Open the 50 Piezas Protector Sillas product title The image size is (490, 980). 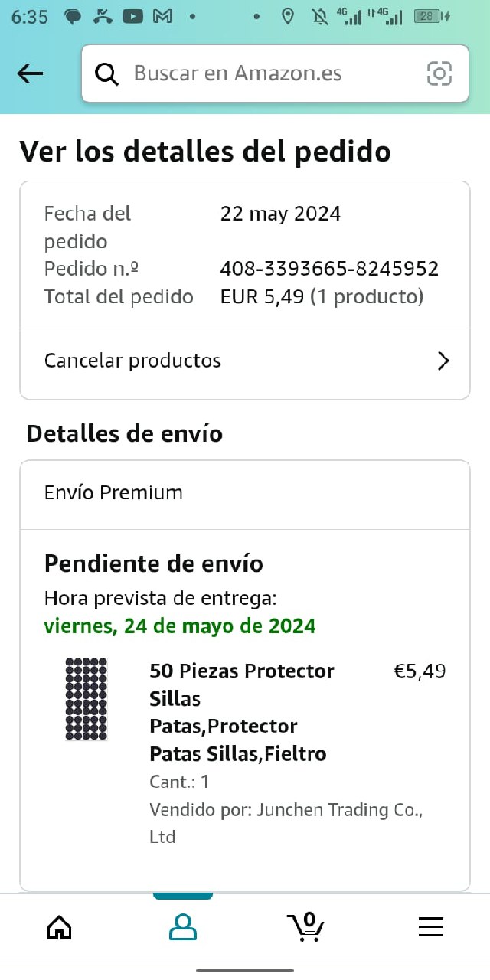[241, 712]
